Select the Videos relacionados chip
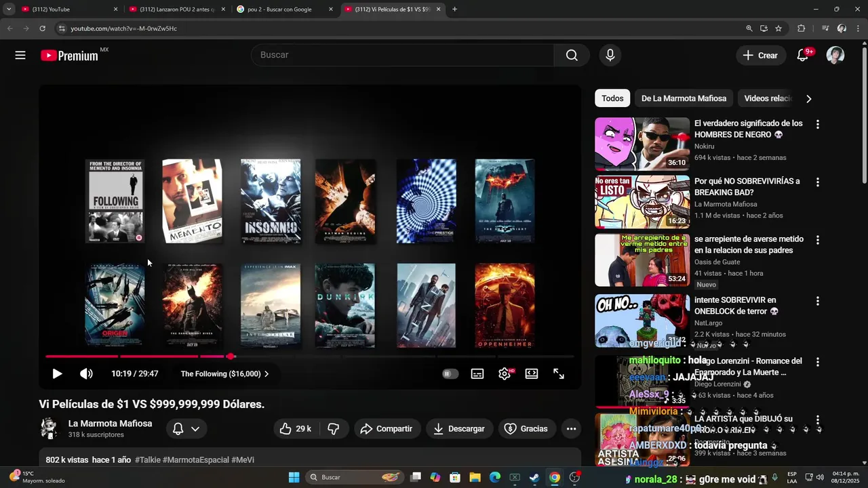This screenshot has width=868, height=488. (768, 98)
